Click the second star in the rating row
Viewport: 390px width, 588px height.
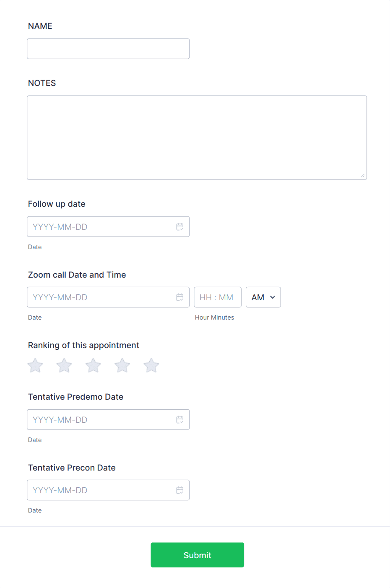[64, 365]
